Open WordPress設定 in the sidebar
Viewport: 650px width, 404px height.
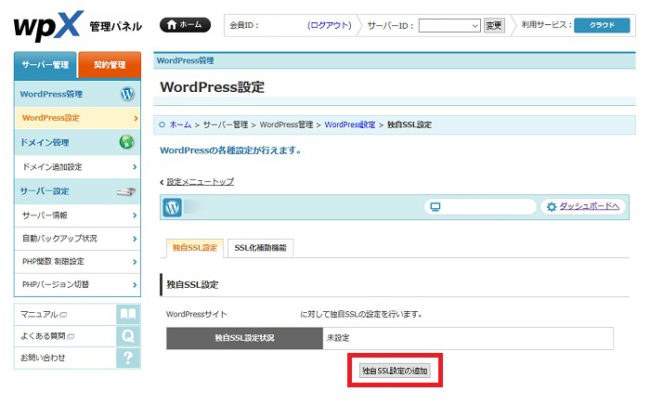(78, 118)
